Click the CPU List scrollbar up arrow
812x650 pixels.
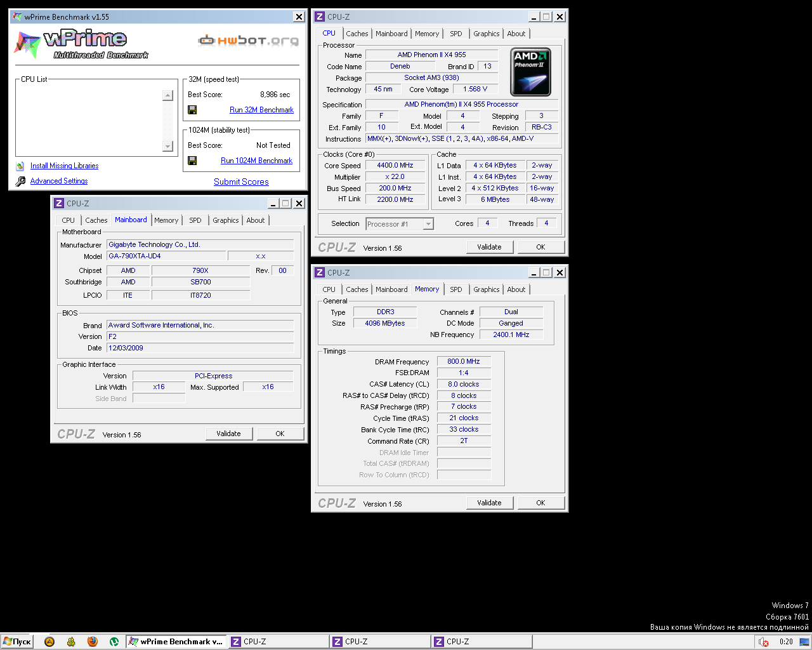coord(167,95)
